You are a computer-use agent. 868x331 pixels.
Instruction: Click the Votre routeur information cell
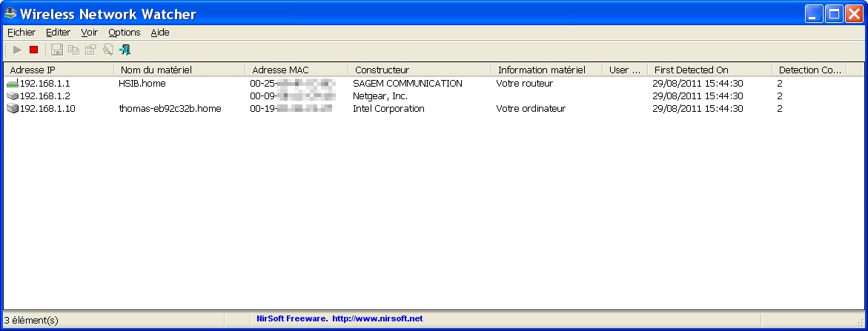(x=524, y=84)
